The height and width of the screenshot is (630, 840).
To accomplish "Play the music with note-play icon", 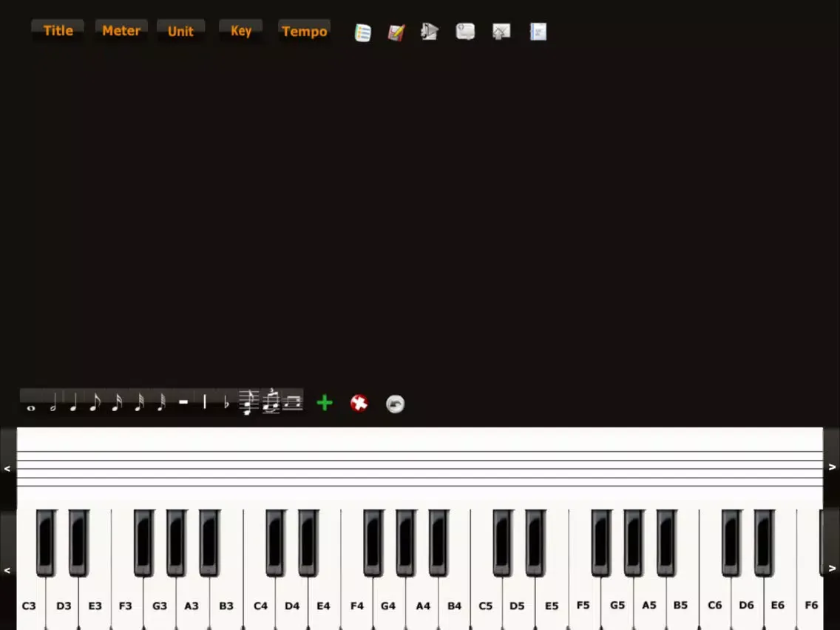I will click(x=430, y=32).
